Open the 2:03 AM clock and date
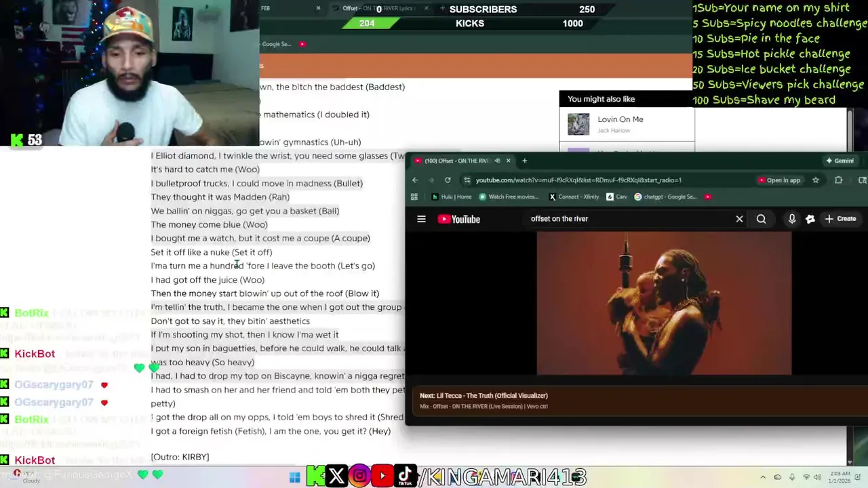Viewport: 868px width, 488px height. [x=839, y=477]
